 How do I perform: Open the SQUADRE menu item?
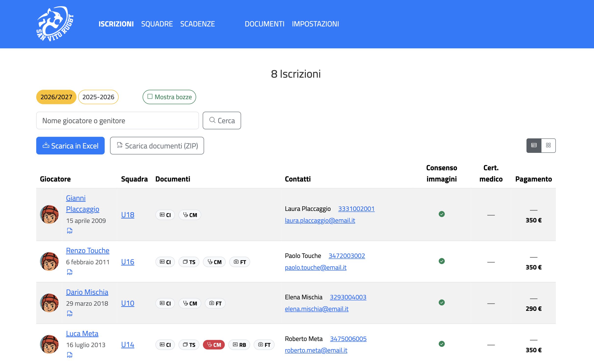click(x=157, y=24)
